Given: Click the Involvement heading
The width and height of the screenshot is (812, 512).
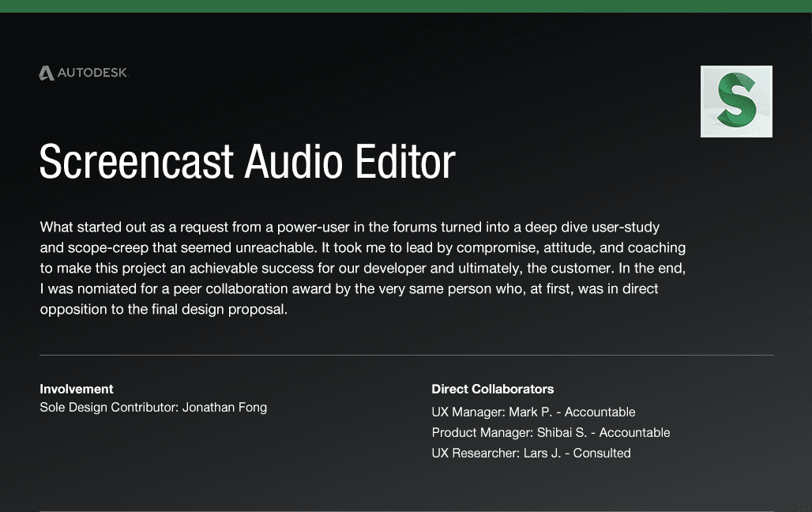Looking at the screenshot, I should click(x=77, y=389).
